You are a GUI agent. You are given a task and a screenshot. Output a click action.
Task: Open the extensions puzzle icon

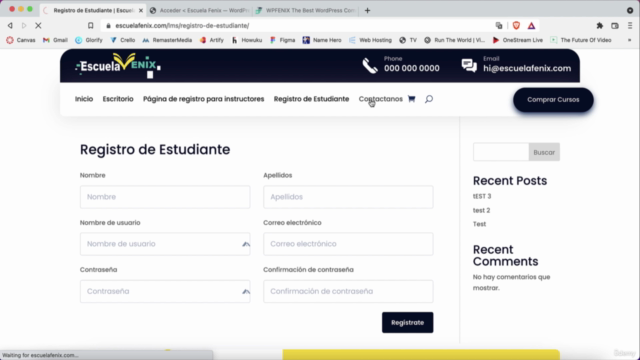tap(600, 26)
